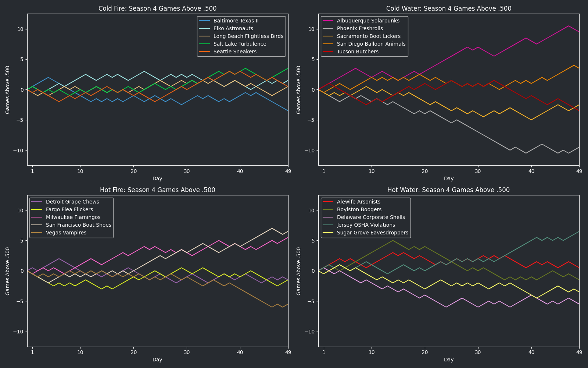Select Phoenix Freshrolls legend entry
The height and width of the screenshot is (368, 588).
pyautogui.click(x=359, y=28)
